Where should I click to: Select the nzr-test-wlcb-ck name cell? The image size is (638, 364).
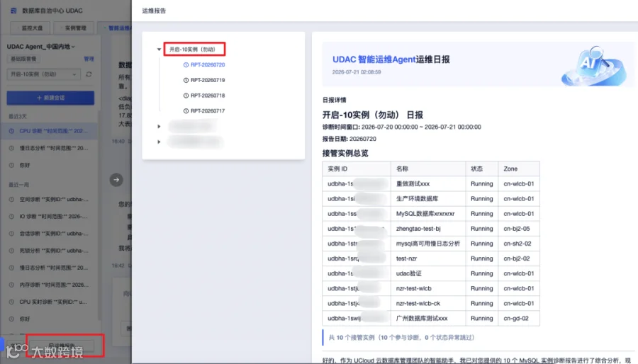(x=428, y=304)
